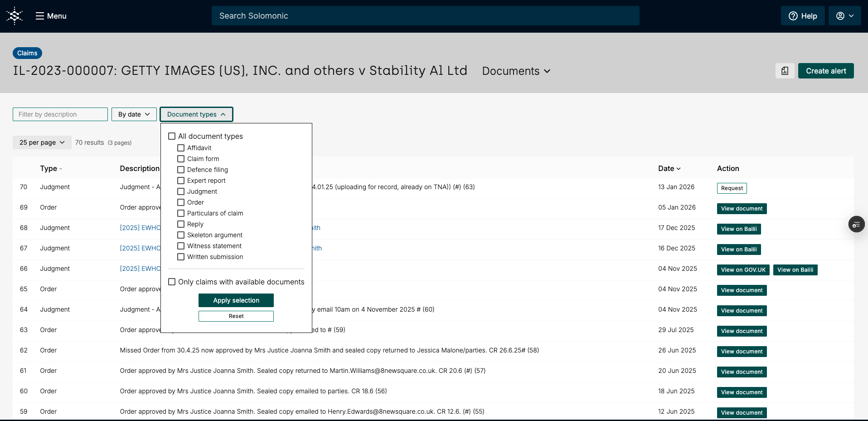Check the Judgment type checkbox
868x421 pixels.
click(181, 191)
